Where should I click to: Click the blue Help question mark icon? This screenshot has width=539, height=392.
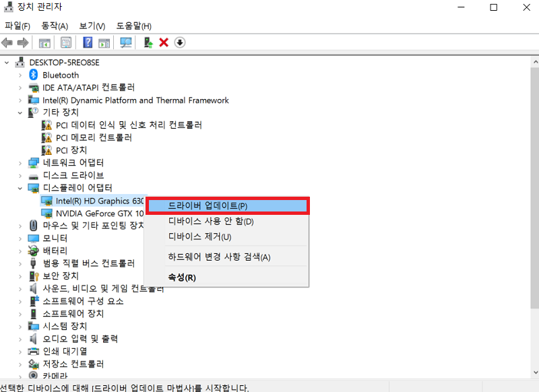coord(88,42)
